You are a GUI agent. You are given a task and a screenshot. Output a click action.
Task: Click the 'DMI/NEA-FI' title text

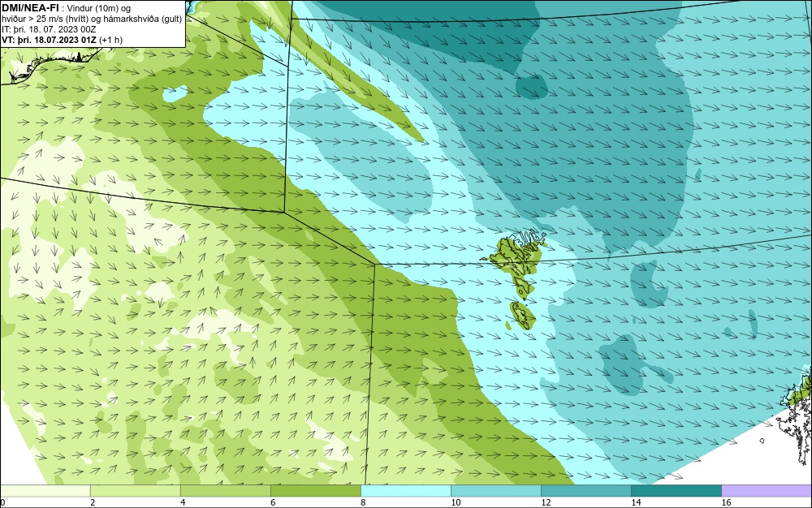(30, 8)
